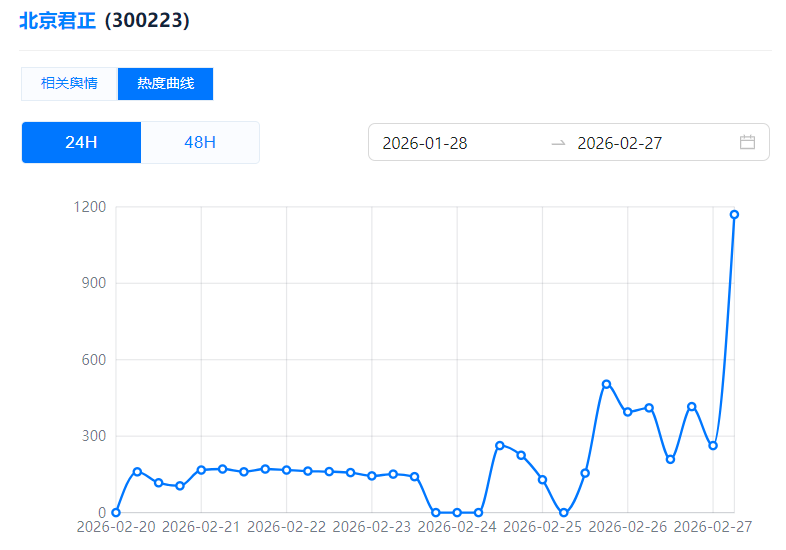Viewport: 786px width, 550px height.
Task: Click the data point on the 2026-02-21 gridline
Action: pyautogui.click(x=201, y=470)
